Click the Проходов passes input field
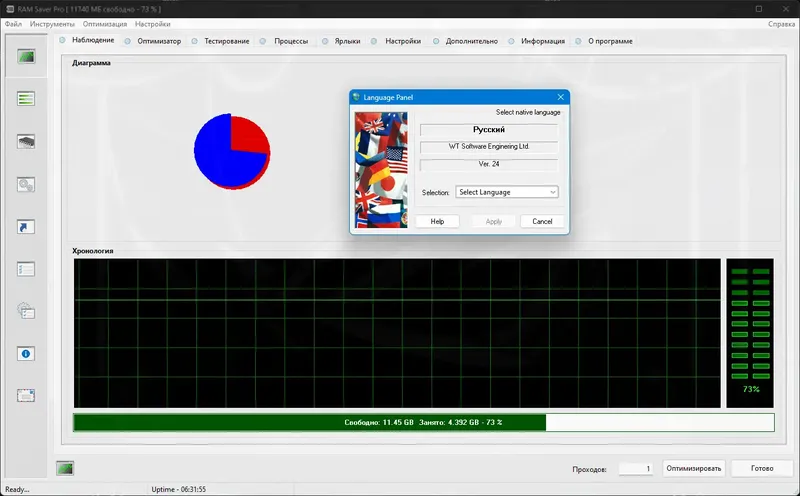 (636, 468)
